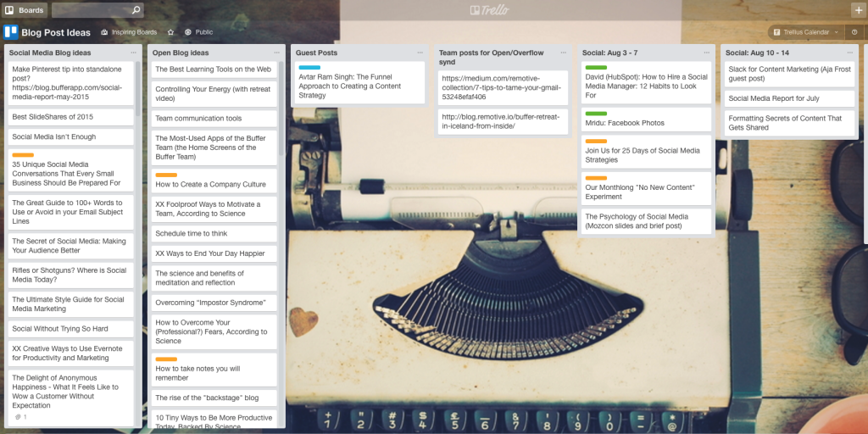Click green label on Mridu: Facebook Photos card

596,114
